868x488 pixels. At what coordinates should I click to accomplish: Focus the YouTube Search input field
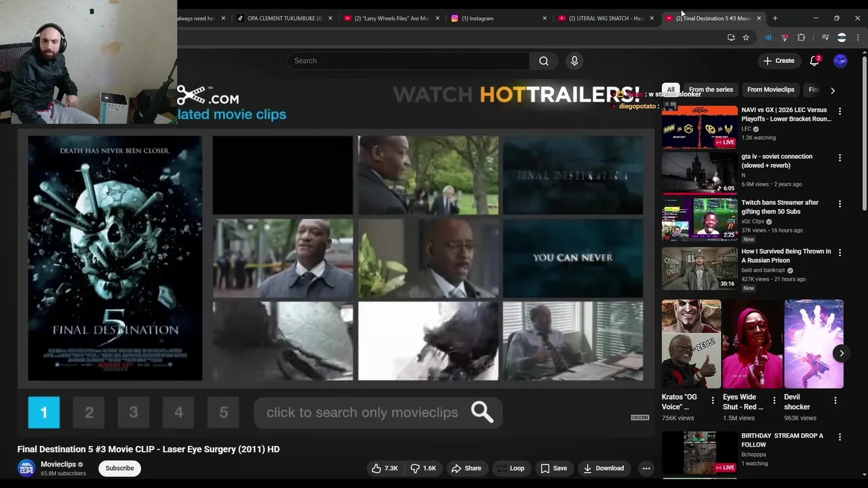[408, 61]
